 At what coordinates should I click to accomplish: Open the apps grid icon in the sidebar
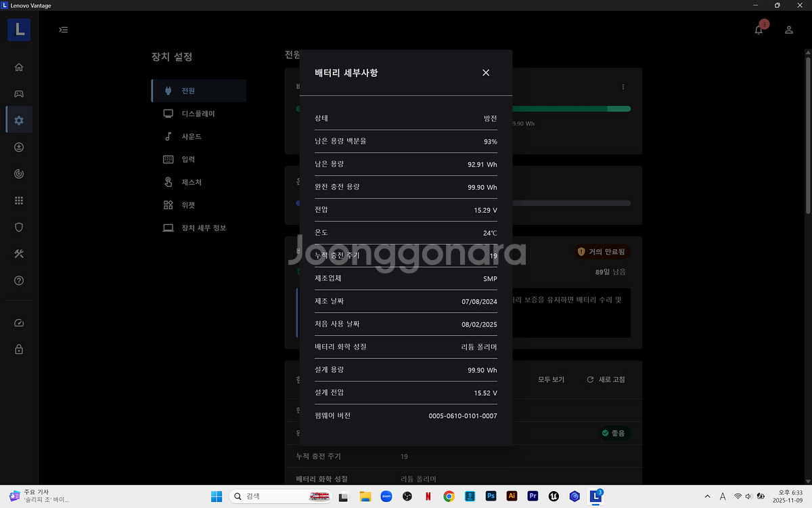[18, 200]
